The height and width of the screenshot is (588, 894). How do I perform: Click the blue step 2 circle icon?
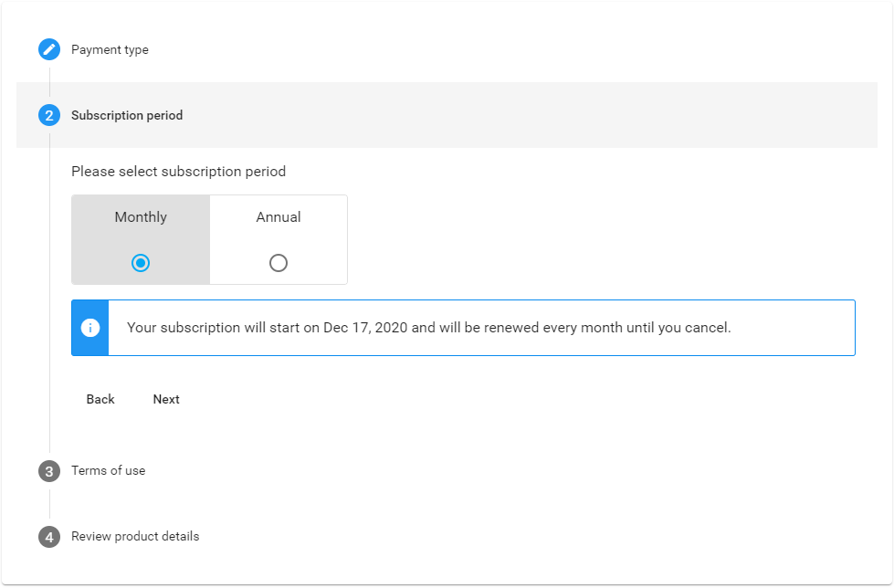click(49, 115)
